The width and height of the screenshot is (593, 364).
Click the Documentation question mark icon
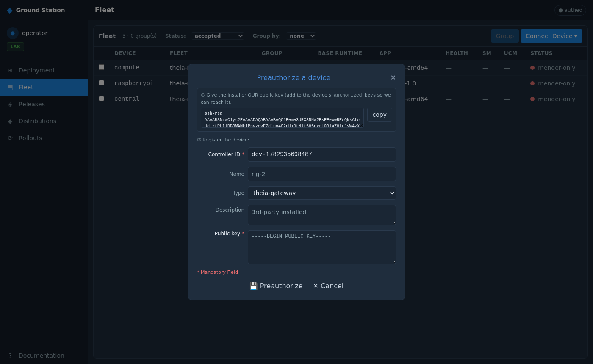10,356
